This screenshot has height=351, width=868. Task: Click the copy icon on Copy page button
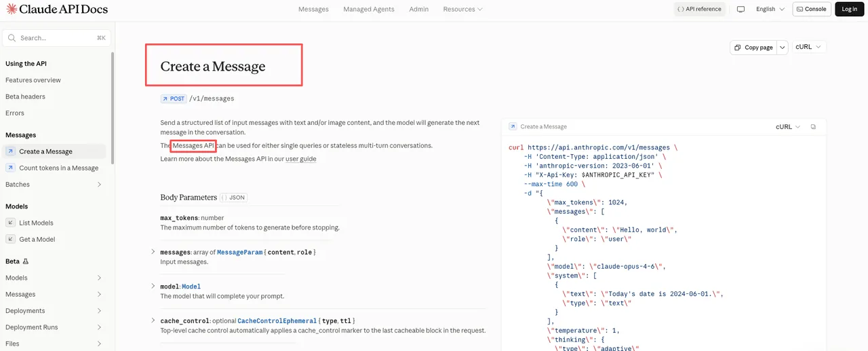click(x=737, y=48)
